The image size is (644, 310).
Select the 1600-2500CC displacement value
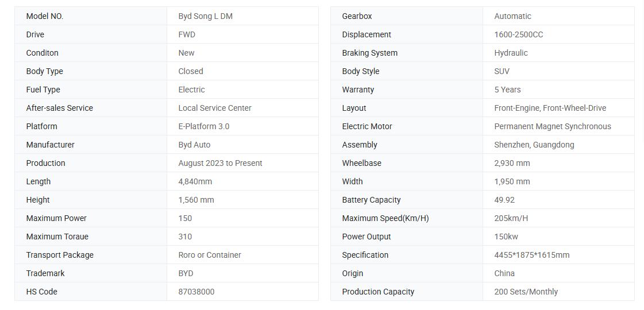(x=518, y=34)
